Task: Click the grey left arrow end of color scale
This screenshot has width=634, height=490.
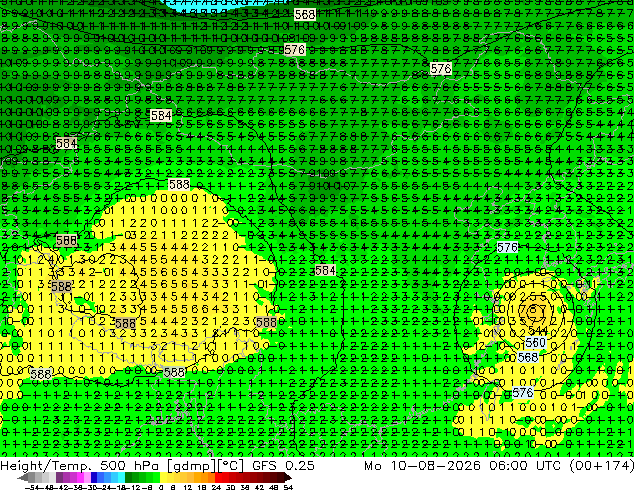Action: pos(23,477)
